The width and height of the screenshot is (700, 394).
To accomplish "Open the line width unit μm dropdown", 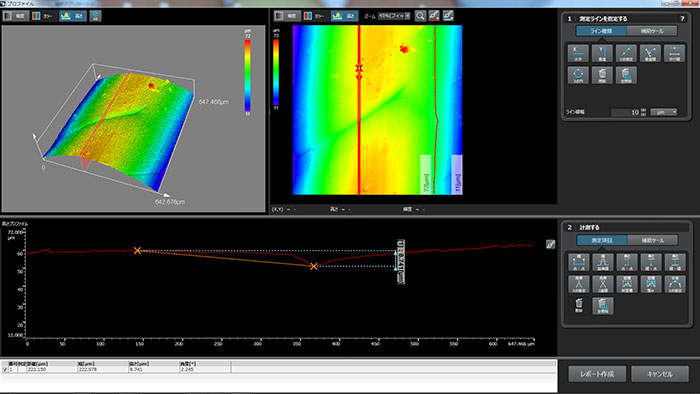I will (664, 112).
